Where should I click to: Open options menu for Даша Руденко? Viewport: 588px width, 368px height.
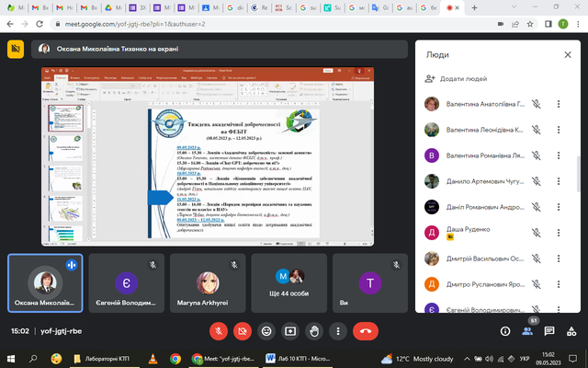[x=559, y=233]
